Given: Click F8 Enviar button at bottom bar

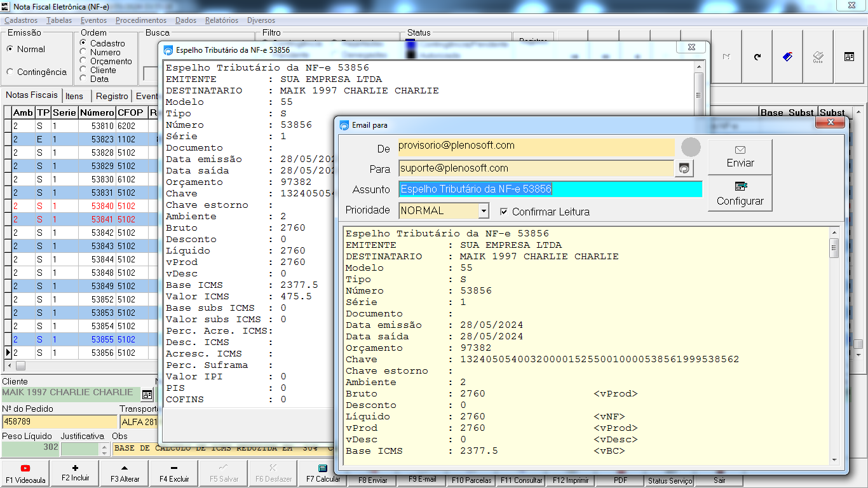Looking at the screenshot, I should (372, 480).
